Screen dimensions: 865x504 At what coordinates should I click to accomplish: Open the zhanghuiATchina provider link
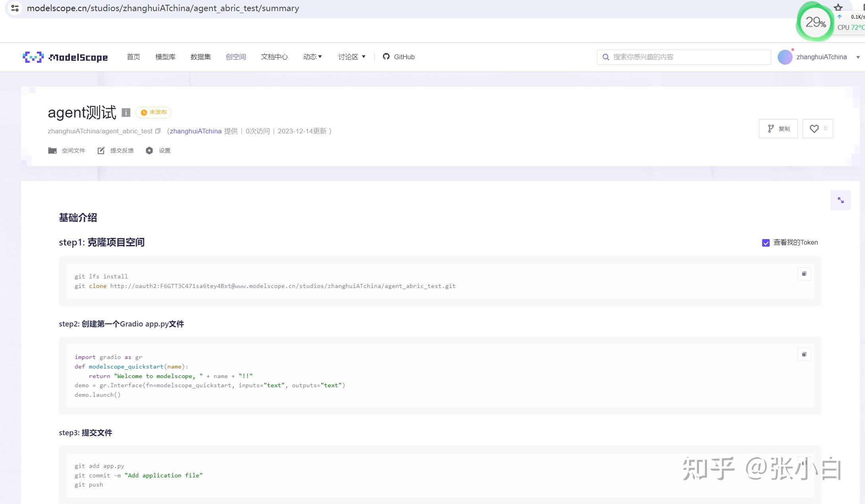click(195, 131)
